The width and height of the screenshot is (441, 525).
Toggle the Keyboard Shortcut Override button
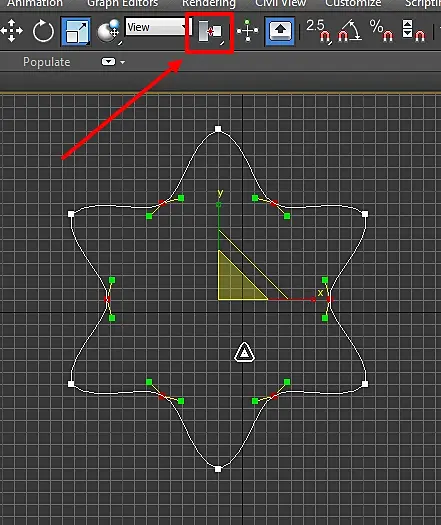(x=280, y=31)
